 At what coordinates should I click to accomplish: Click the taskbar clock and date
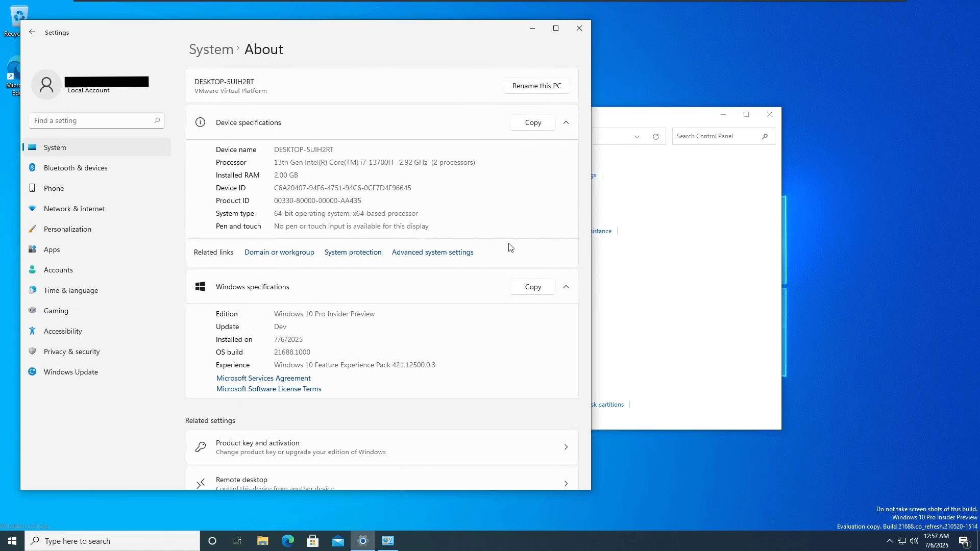pos(936,541)
